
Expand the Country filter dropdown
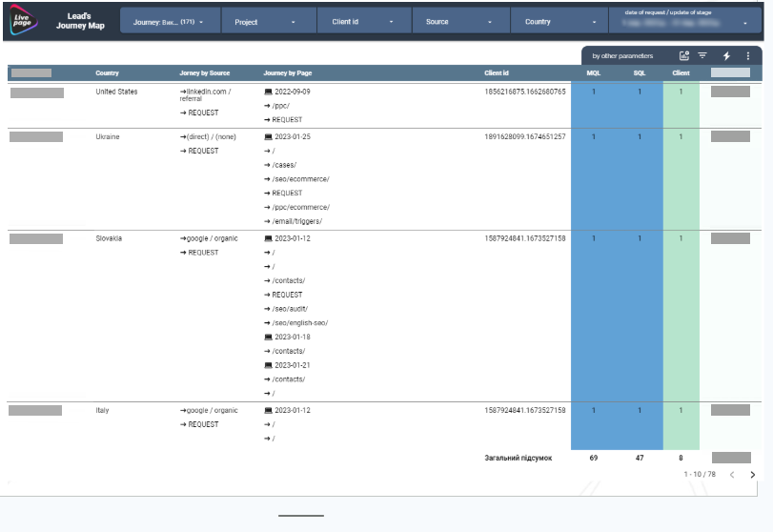point(559,22)
